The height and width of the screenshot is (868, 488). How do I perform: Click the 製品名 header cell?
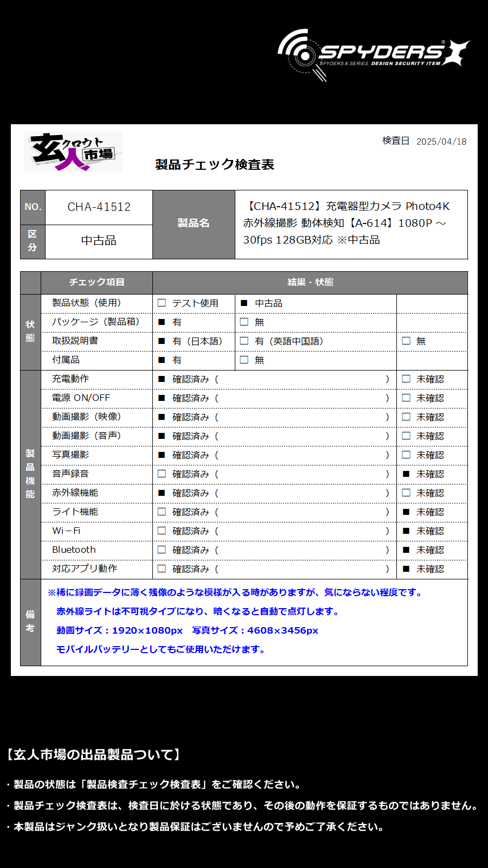(194, 224)
